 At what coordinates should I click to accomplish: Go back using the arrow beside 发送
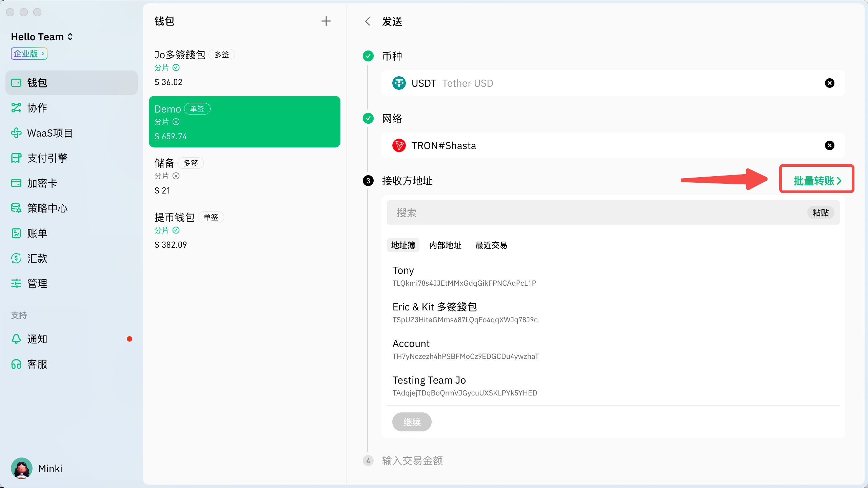(x=368, y=22)
